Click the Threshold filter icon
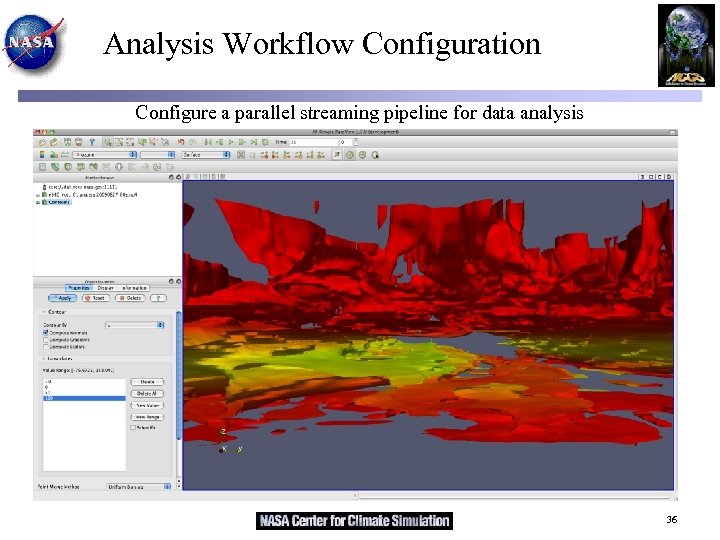This screenshot has height=540, width=720. pos(94,167)
